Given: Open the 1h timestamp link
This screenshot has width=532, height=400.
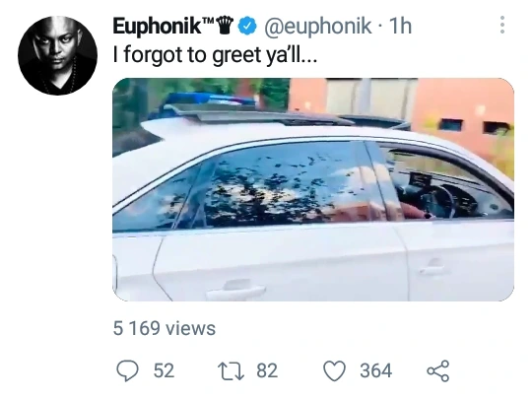Looking at the screenshot, I should (x=400, y=27).
